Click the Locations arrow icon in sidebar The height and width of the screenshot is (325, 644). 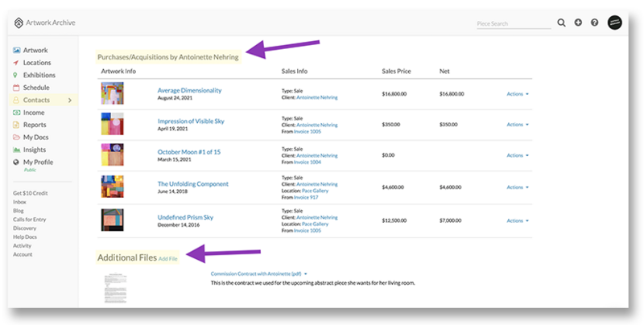(x=16, y=63)
